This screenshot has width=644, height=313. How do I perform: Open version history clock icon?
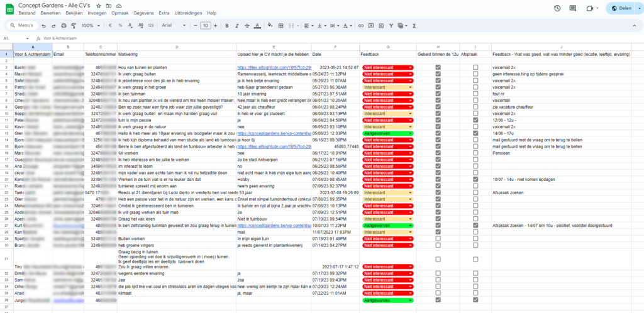(557, 8)
